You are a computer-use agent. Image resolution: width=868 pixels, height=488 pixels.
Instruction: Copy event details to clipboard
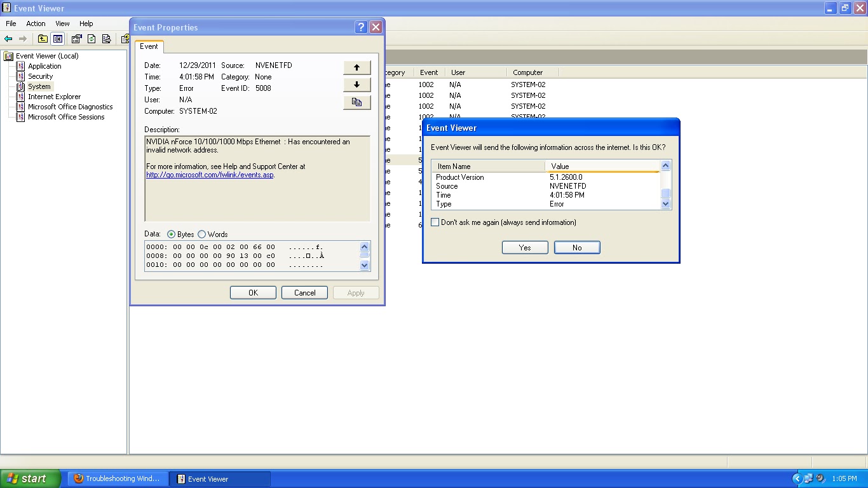pyautogui.click(x=356, y=102)
